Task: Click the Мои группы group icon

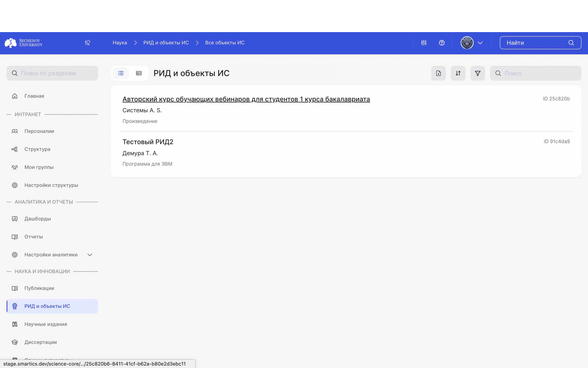Action: pos(14,167)
